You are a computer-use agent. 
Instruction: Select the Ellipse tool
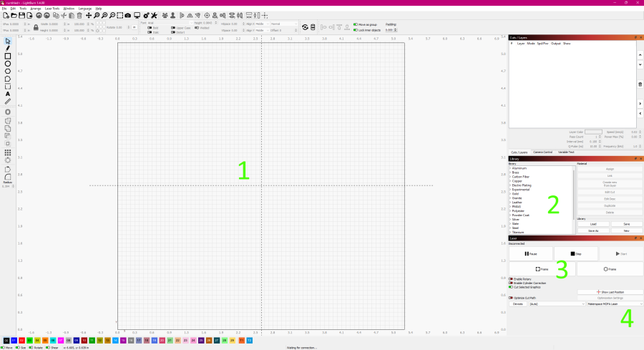coord(8,64)
